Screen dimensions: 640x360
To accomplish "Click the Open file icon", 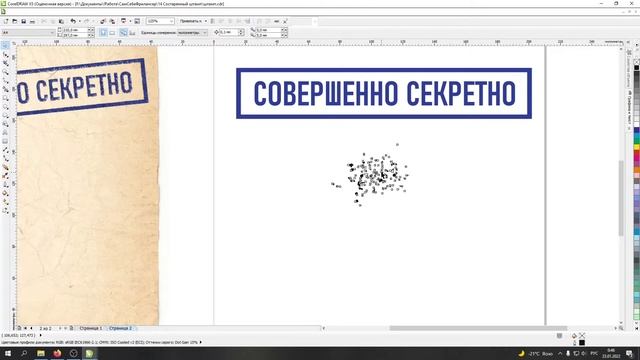I will [x=14, y=21].
